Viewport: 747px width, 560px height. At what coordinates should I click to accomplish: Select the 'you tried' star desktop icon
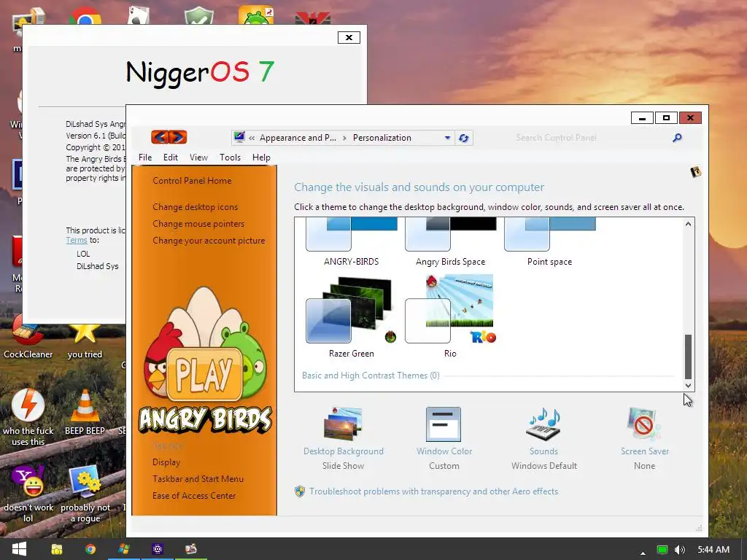[x=85, y=341]
